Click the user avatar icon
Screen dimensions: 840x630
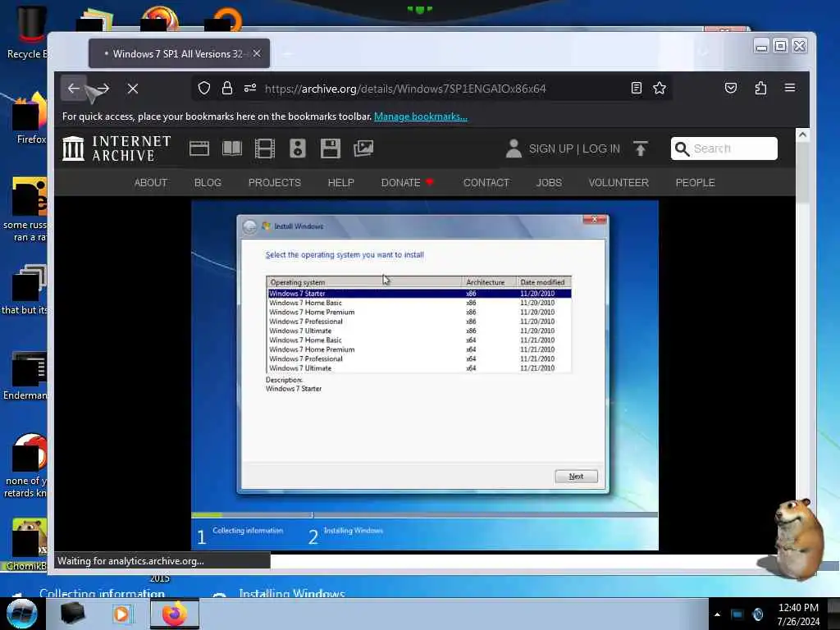[514, 148]
